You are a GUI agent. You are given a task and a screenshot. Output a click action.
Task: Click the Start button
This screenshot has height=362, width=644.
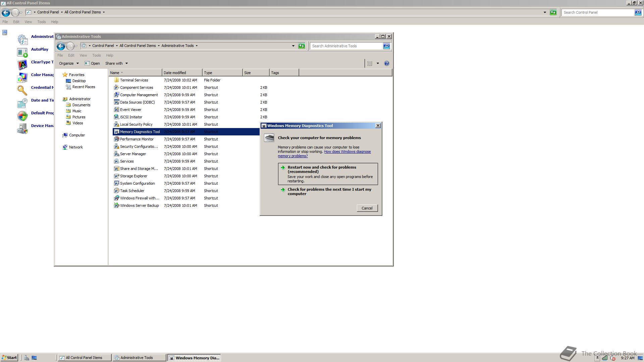(x=9, y=358)
